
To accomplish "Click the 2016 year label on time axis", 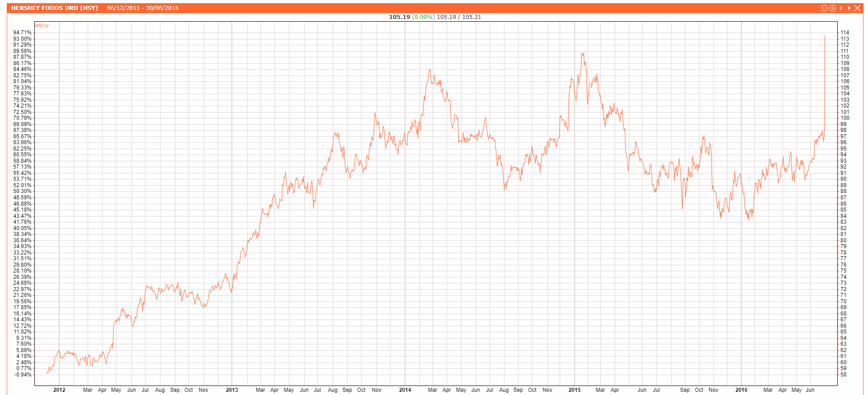I will (741, 390).
